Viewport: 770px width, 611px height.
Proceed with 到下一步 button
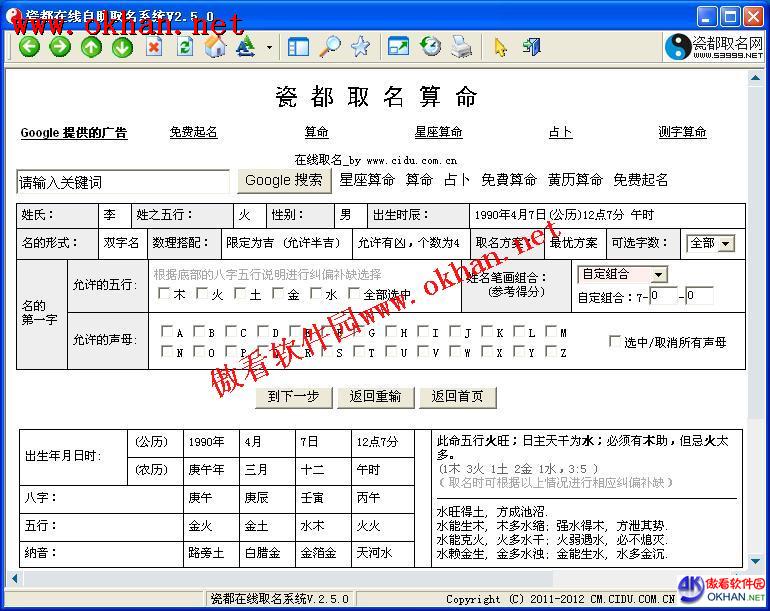[294, 397]
